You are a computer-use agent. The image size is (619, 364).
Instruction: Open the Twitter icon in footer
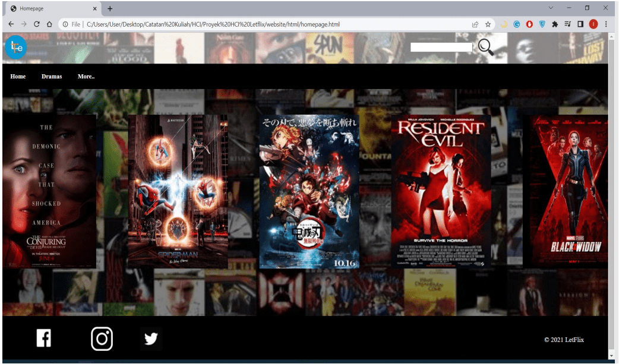(151, 338)
